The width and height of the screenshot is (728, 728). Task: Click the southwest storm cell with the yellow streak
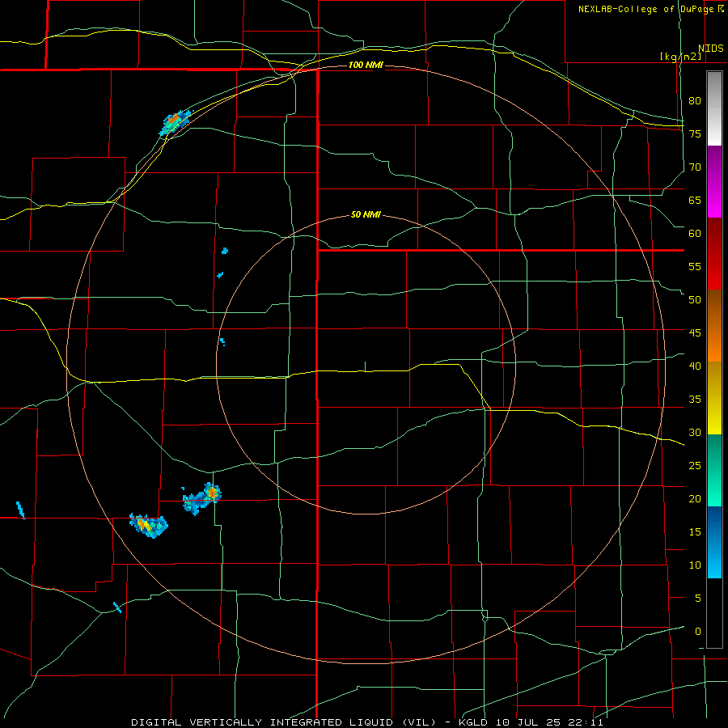149,526
